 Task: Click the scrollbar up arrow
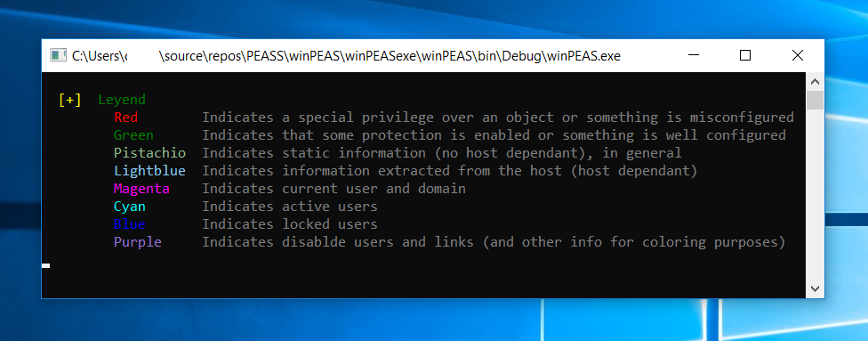point(815,82)
